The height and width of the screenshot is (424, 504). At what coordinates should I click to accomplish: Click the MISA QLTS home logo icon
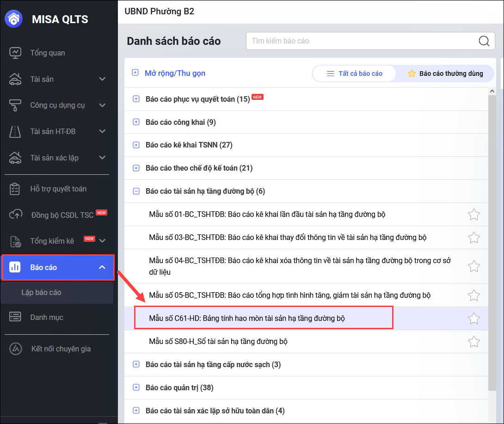pyautogui.click(x=13, y=19)
